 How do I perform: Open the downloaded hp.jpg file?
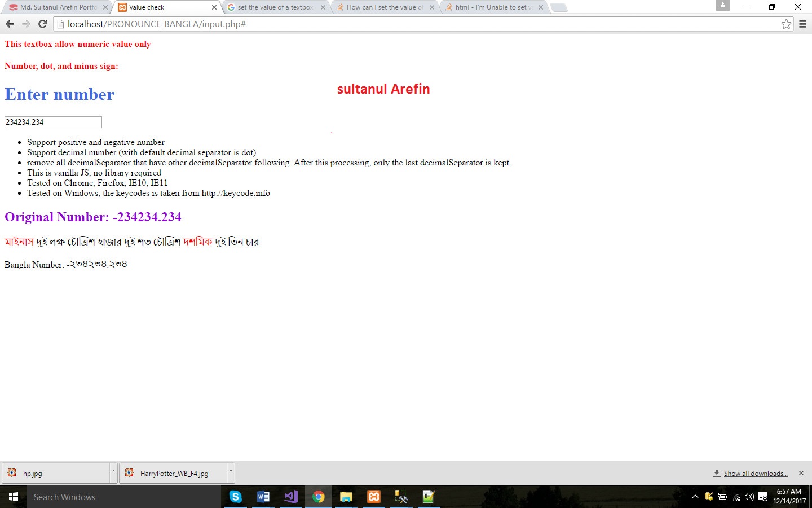33,474
